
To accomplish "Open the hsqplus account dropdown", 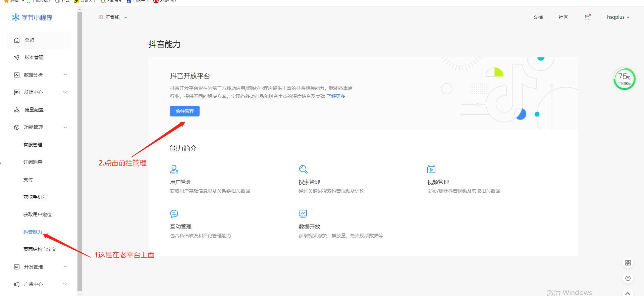I will tap(618, 17).
